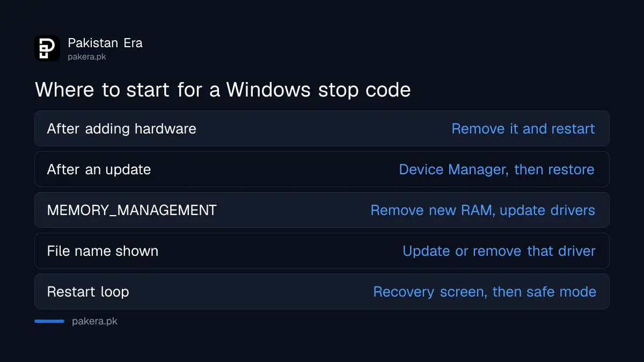Click the heading 'Where to start for a Windows stop code'

[x=223, y=90]
